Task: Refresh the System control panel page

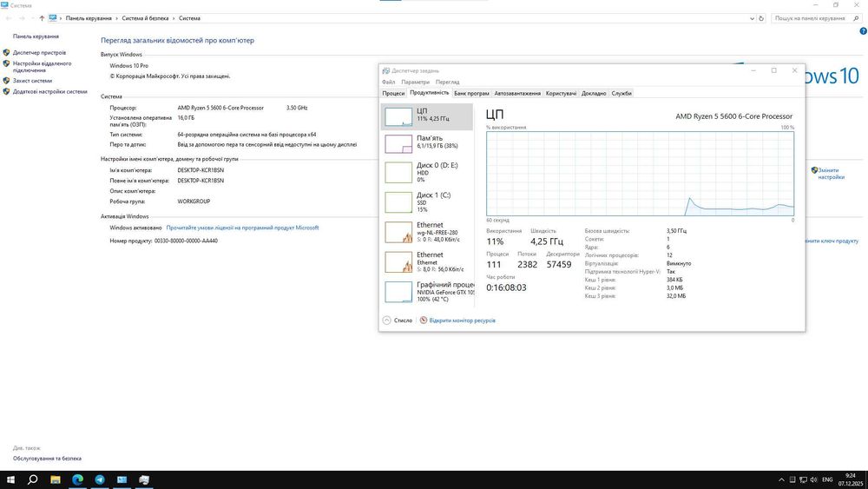Action: pos(761,18)
